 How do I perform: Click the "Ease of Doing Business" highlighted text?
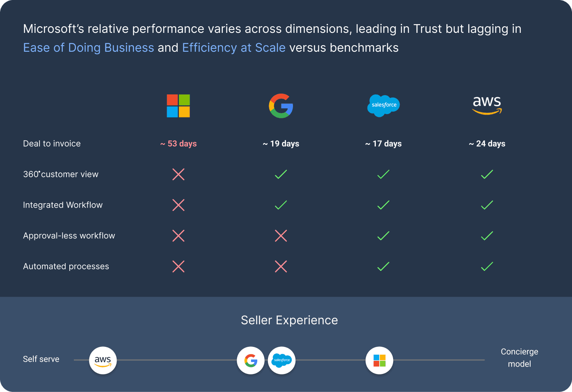(89, 48)
